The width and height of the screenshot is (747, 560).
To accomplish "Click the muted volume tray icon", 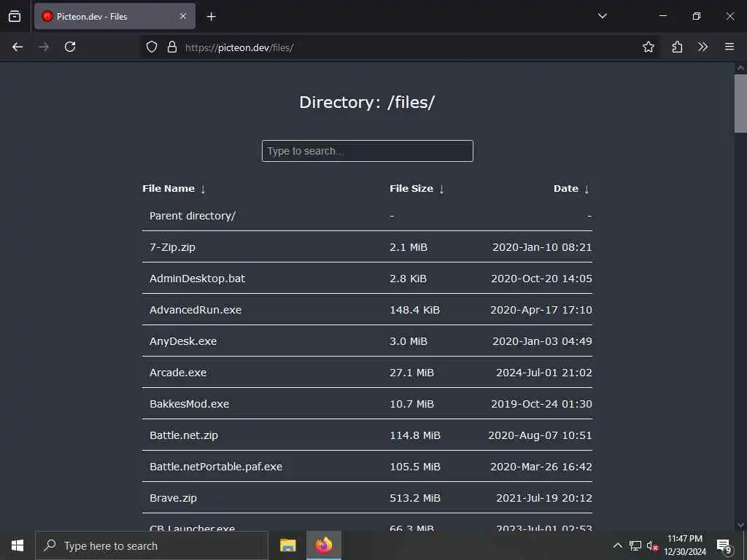I will pos(652,545).
